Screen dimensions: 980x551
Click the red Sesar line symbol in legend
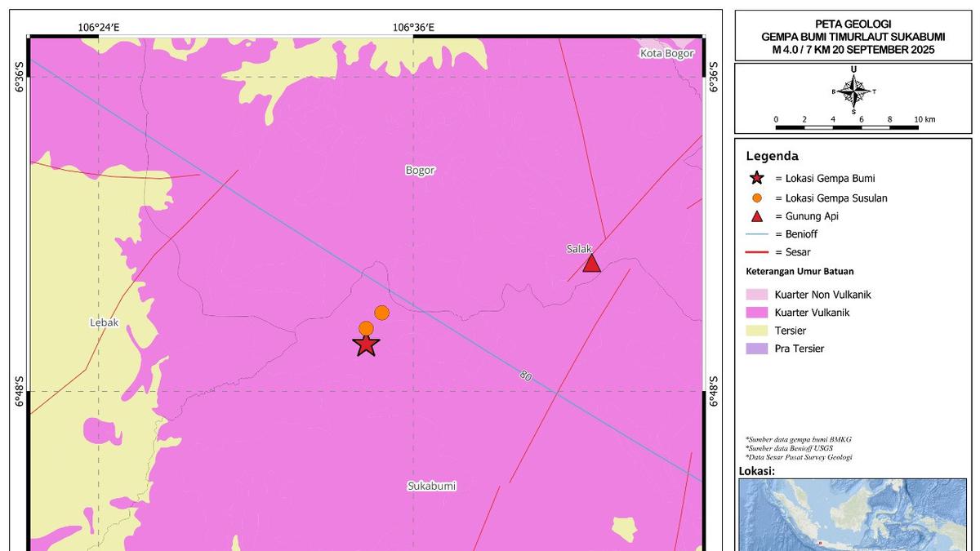pos(757,252)
